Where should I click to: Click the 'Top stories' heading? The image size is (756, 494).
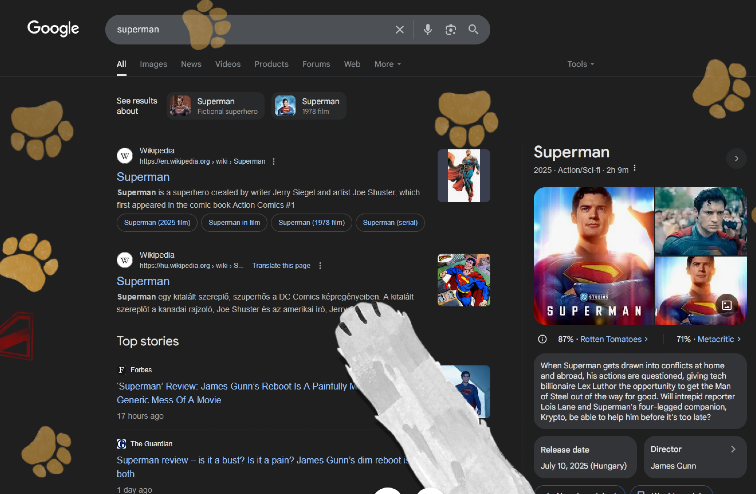click(148, 341)
